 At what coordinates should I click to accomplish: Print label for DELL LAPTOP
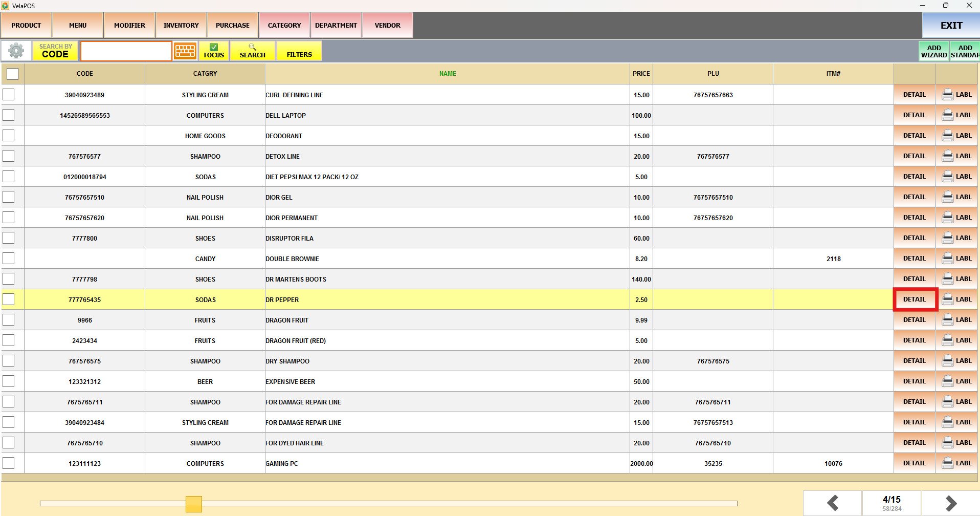click(956, 115)
